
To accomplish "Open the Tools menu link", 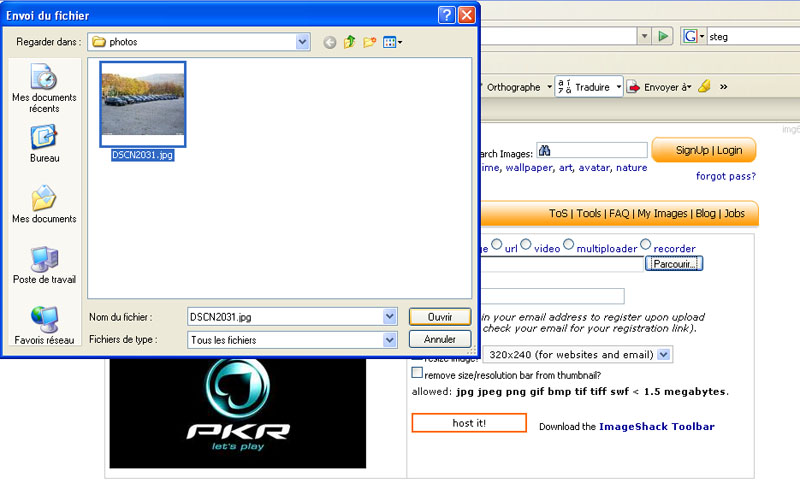I will pos(588,213).
